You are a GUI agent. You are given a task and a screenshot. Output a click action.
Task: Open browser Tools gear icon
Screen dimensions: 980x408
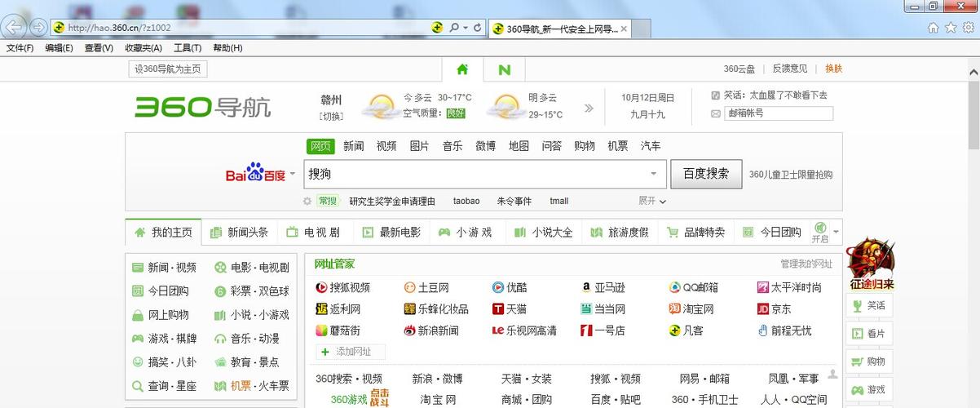[x=968, y=27]
